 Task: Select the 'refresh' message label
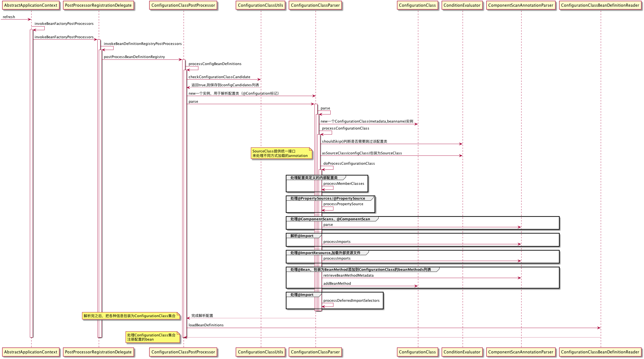(9, 17)
